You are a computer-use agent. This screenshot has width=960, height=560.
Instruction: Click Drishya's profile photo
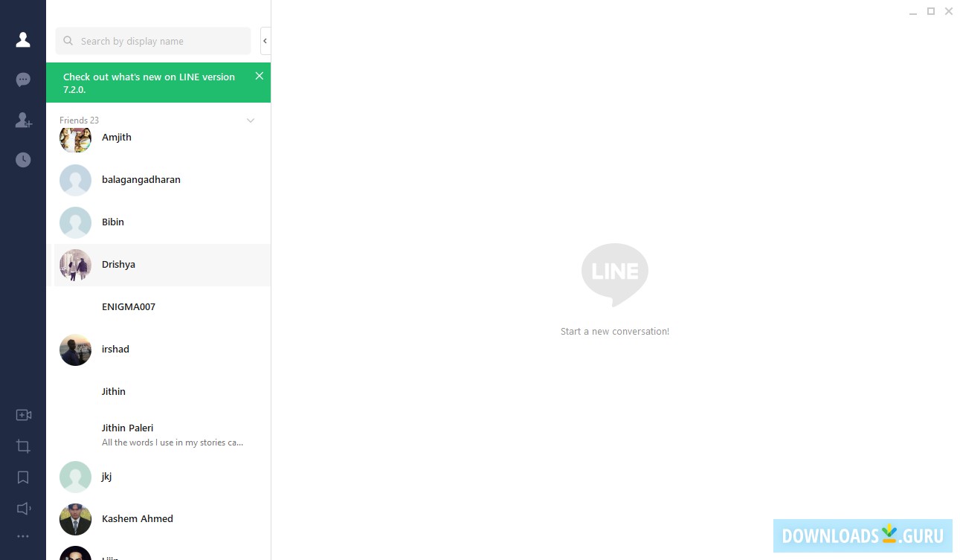tap(75, 265)
